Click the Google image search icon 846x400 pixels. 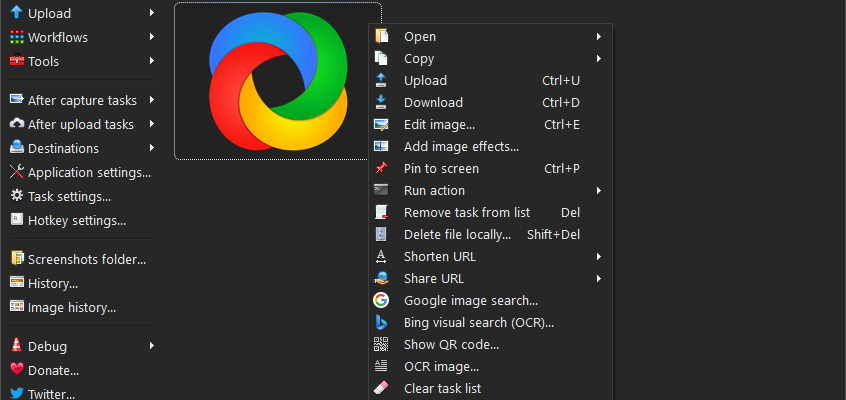point(381,300)
